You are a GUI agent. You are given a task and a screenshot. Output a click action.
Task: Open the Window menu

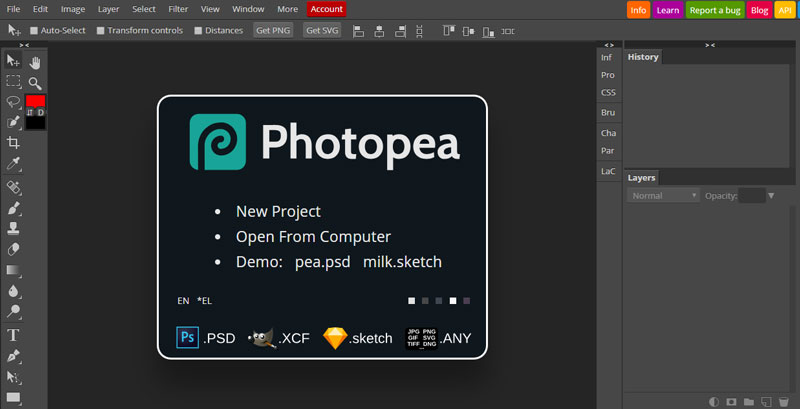(x=248, y=9)
